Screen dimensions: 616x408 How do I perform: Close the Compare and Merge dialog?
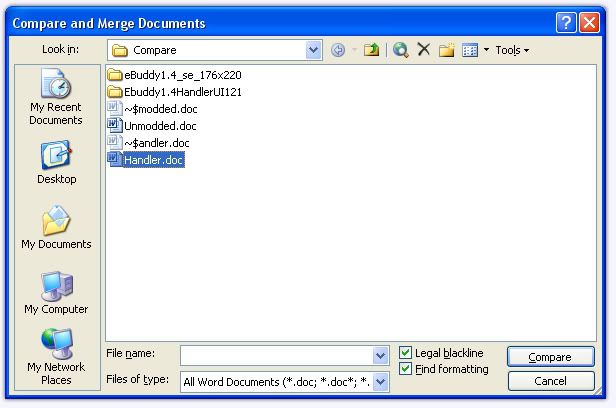(x=589, y=23)
